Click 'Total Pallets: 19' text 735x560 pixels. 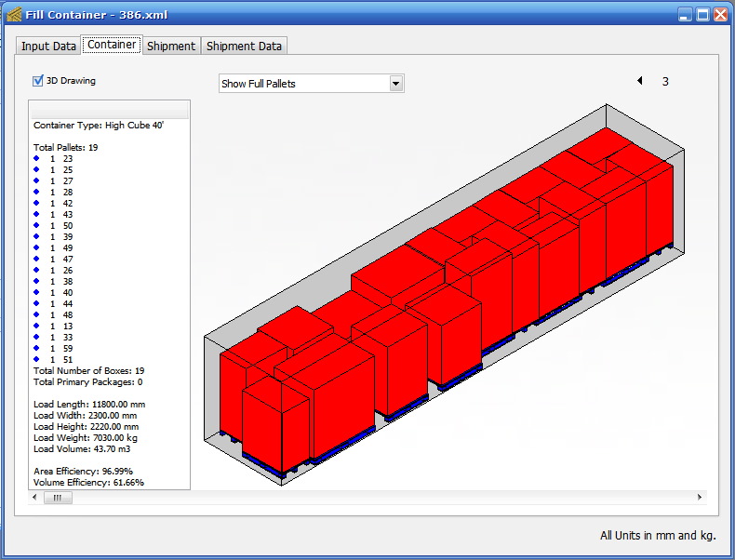click(x=66, y=148)
